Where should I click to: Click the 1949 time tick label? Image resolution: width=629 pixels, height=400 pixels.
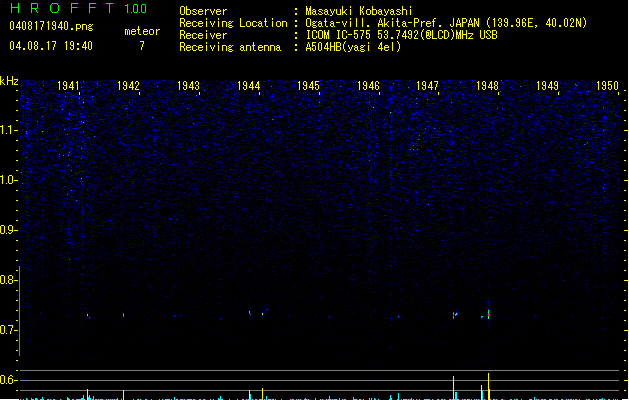(x=547, y=86)
